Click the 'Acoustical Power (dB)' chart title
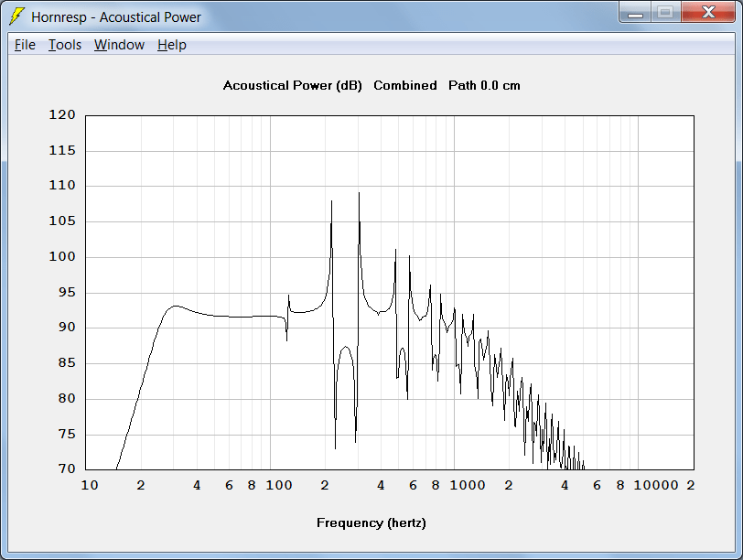 coord(293,86)
